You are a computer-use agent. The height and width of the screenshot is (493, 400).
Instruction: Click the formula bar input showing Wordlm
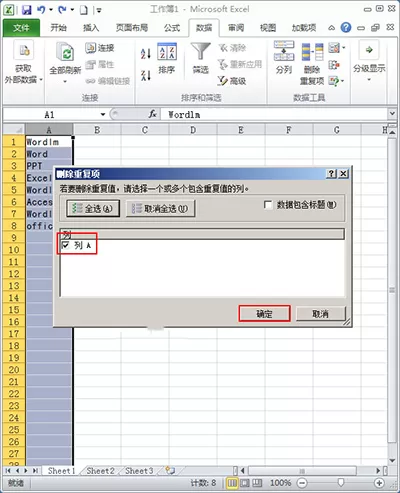coord(274,114)
